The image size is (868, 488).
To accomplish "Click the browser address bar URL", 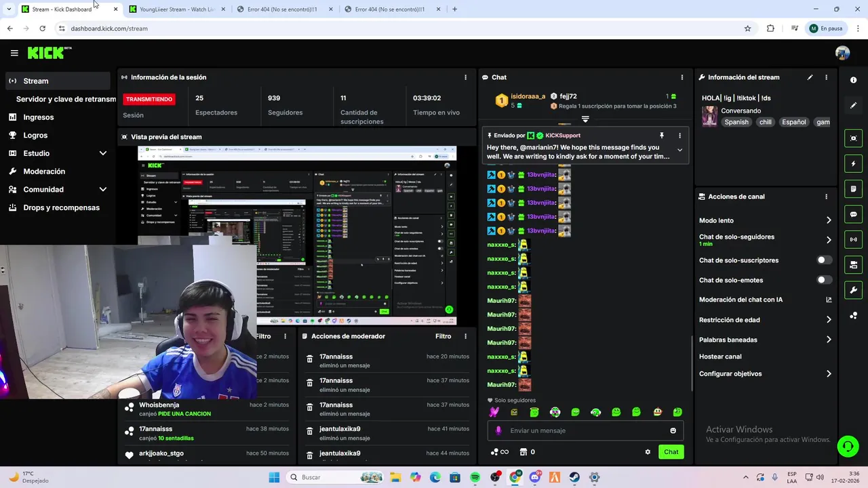I will (109, 28).
